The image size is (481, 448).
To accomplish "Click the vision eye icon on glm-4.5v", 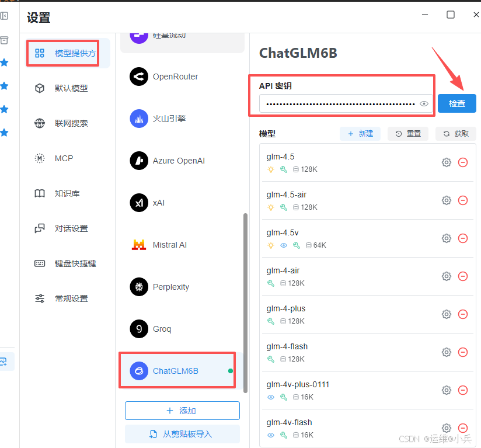I will coord(284,245).
